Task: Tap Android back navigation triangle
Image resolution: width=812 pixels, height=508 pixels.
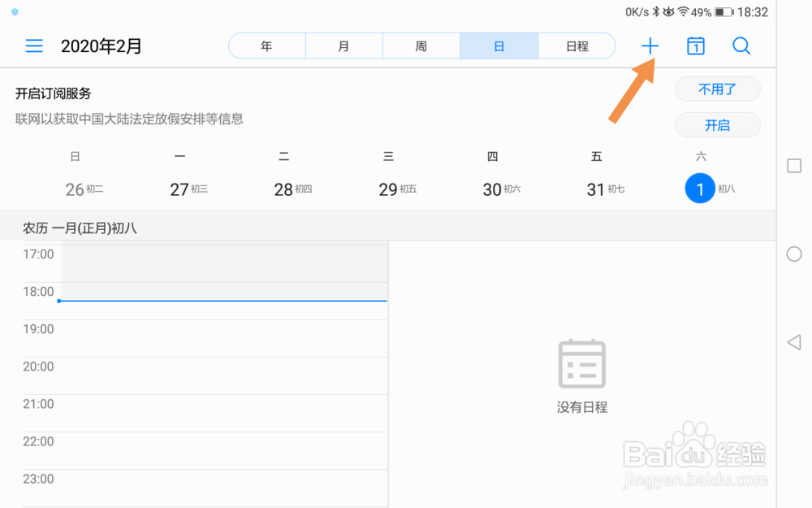Action: (x=794, y=342)
